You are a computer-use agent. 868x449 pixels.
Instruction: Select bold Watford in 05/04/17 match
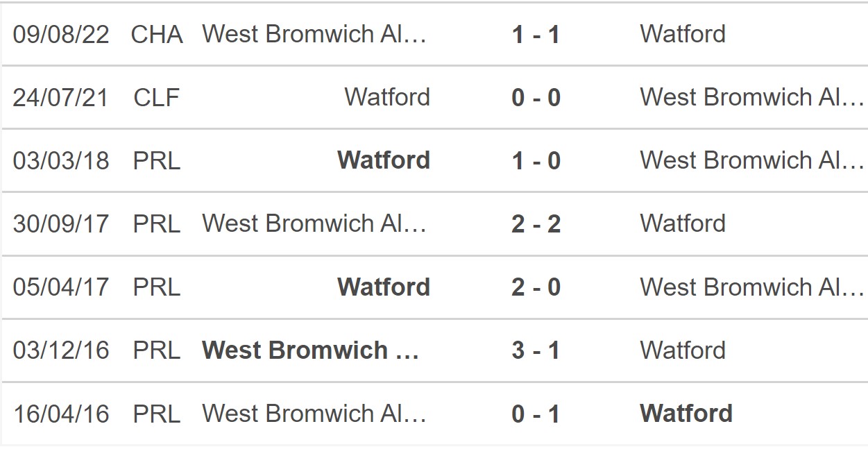[x=384, y=287]
